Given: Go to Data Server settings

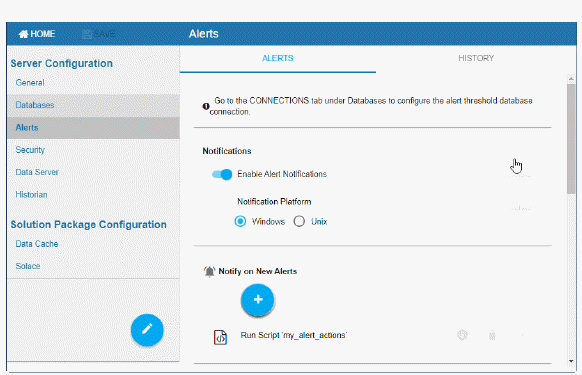Looking at the screenshot, I should click(x=37, y=172).
